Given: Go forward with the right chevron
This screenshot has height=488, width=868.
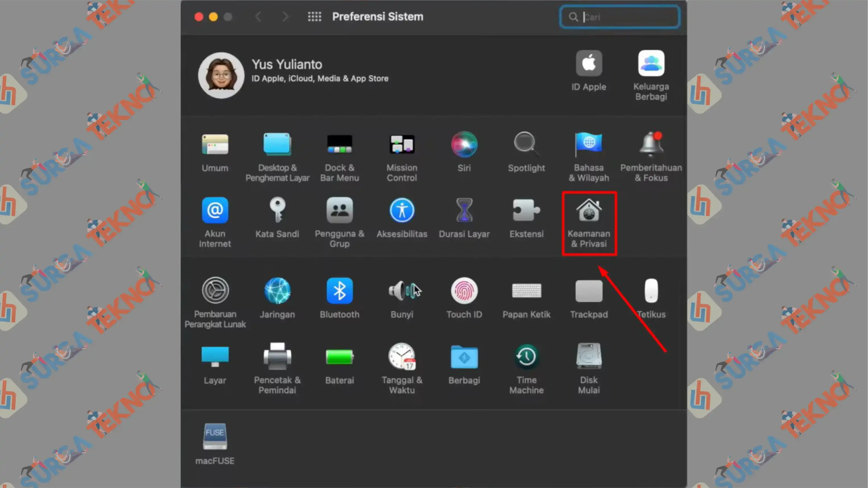Looking at the screenshot, I should pyautogui.click(x=285, y=17).
